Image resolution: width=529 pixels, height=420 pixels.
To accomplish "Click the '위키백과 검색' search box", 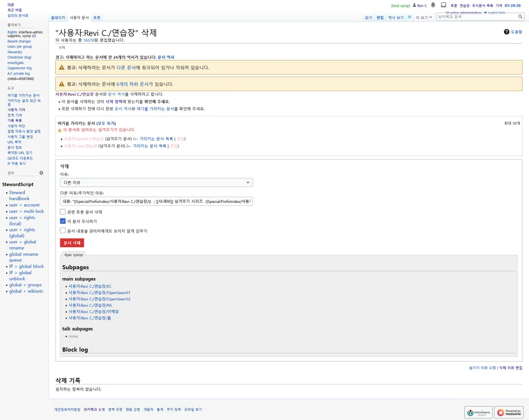I will 477,16.
